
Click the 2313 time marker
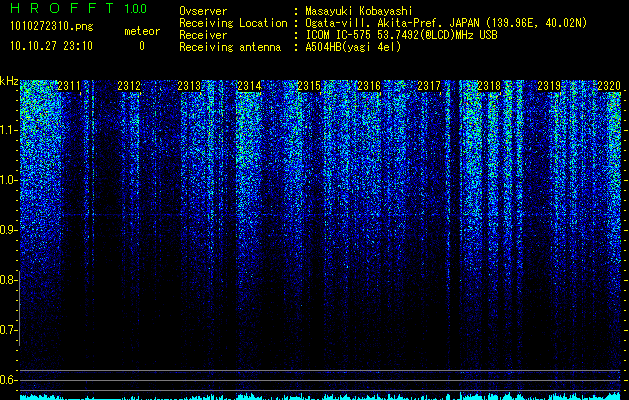click(189, 86)
